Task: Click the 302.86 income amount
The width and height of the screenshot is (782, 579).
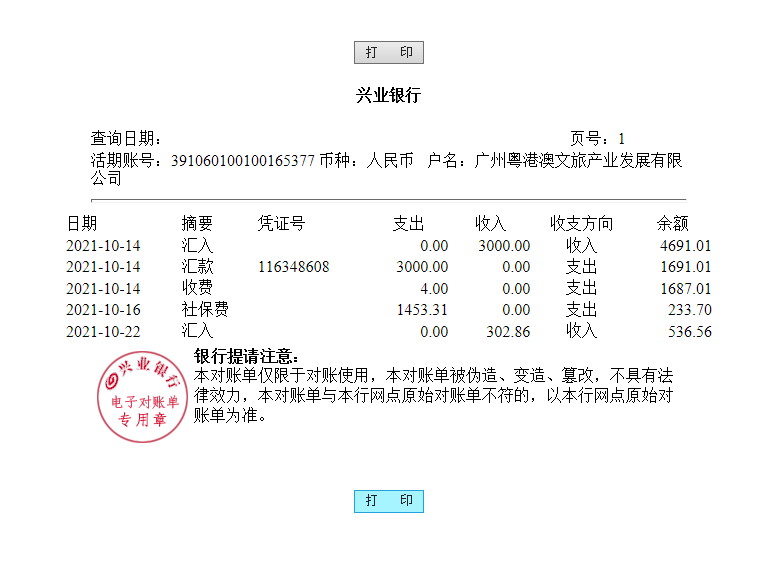Action: tap(508, 332)
